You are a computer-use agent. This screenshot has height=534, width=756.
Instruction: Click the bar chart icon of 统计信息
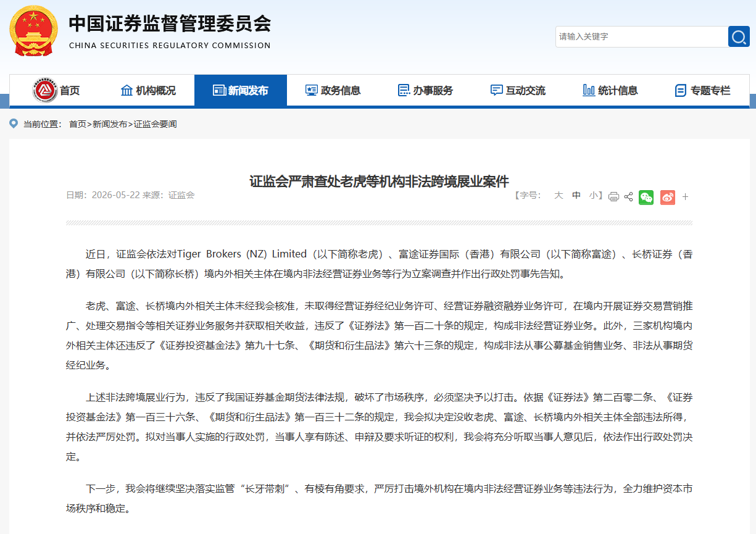coord(589,90)
